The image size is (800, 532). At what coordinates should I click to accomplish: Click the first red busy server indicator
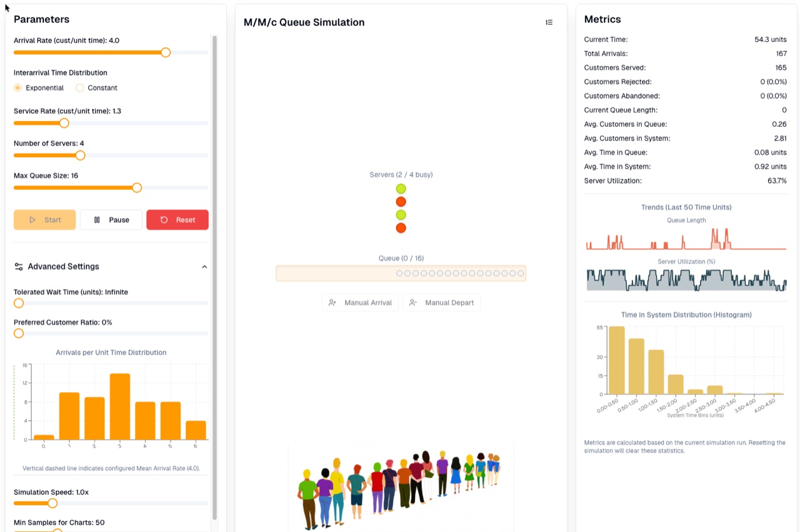(x=401, y=202)
